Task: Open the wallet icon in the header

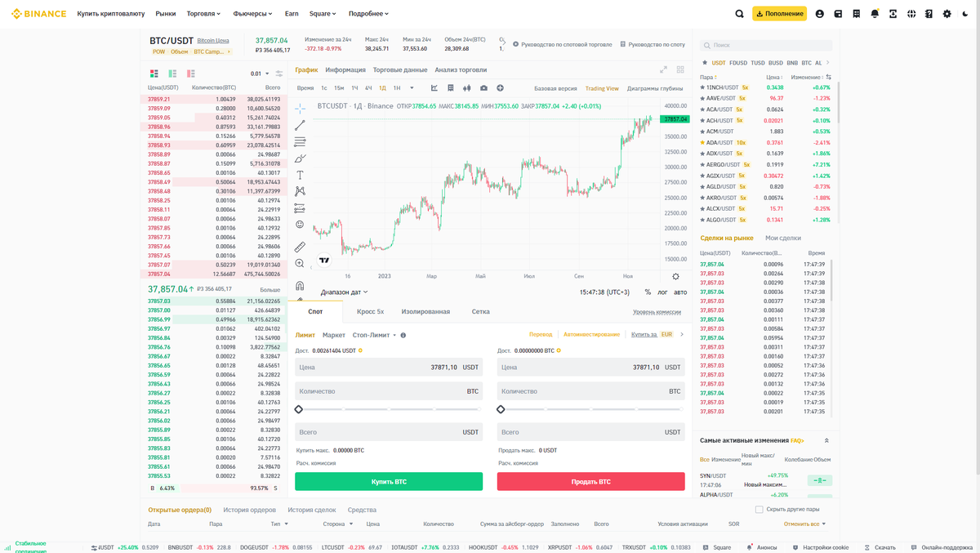Action: (x=838, y=14)
